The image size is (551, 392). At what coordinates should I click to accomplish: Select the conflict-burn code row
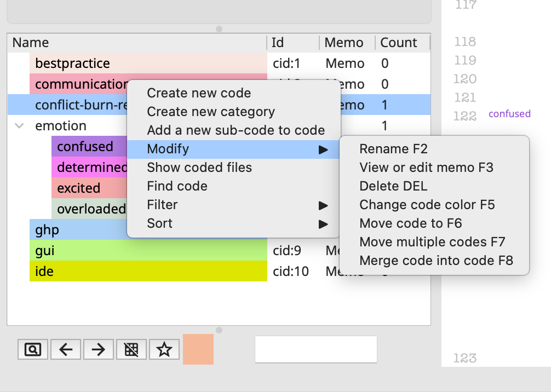click(67, 105)
